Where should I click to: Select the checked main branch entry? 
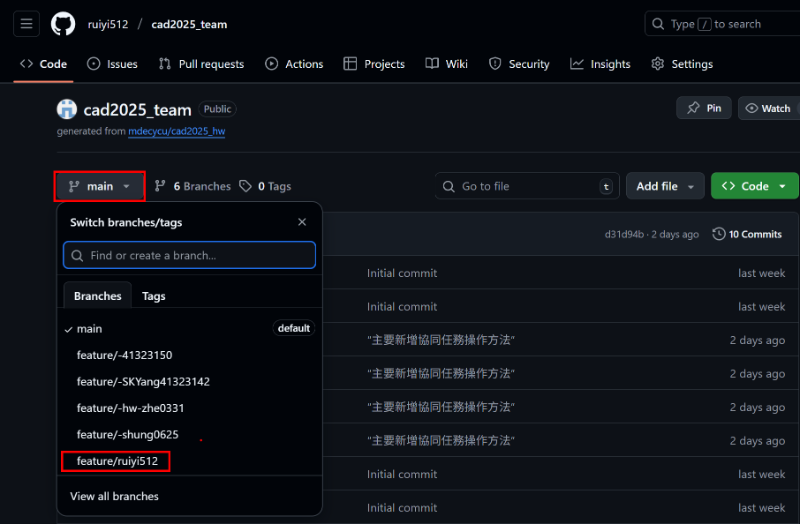point(90,328)
